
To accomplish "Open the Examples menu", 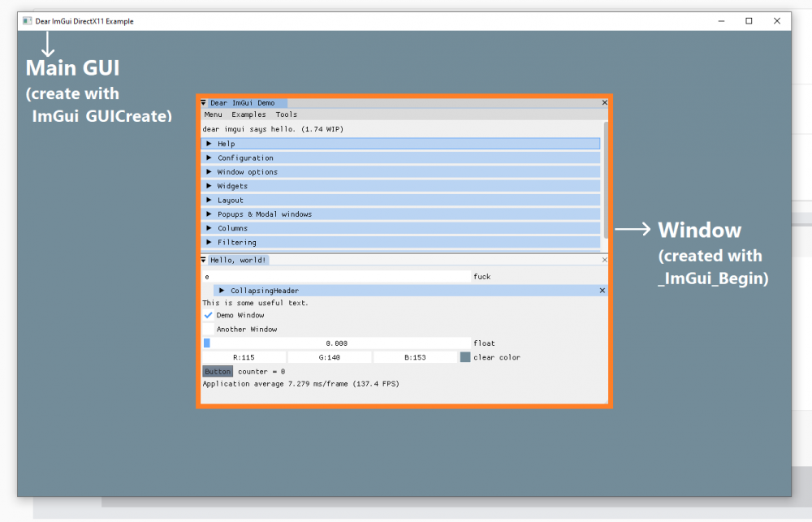I will [x=248, y=114].
